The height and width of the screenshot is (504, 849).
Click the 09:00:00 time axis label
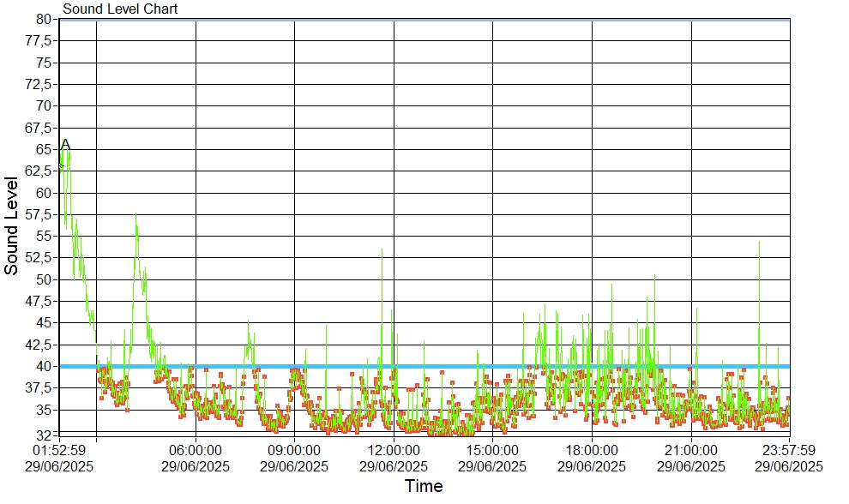tap(294, 449)
